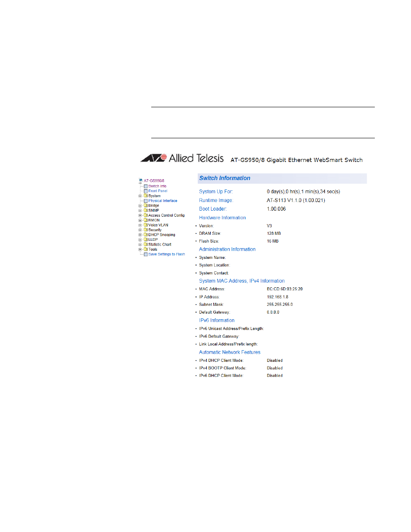This screenshot has height=532, width=411.
Task: Select the DHCP Snooping tree label
Action: (162, 235)
